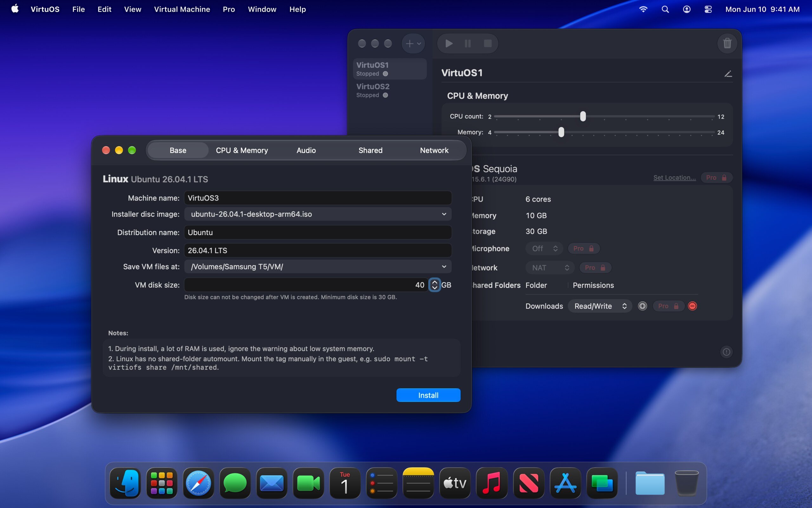Switch to the Network tab
This screenshot has height=508, width=812.
(434, 150)
